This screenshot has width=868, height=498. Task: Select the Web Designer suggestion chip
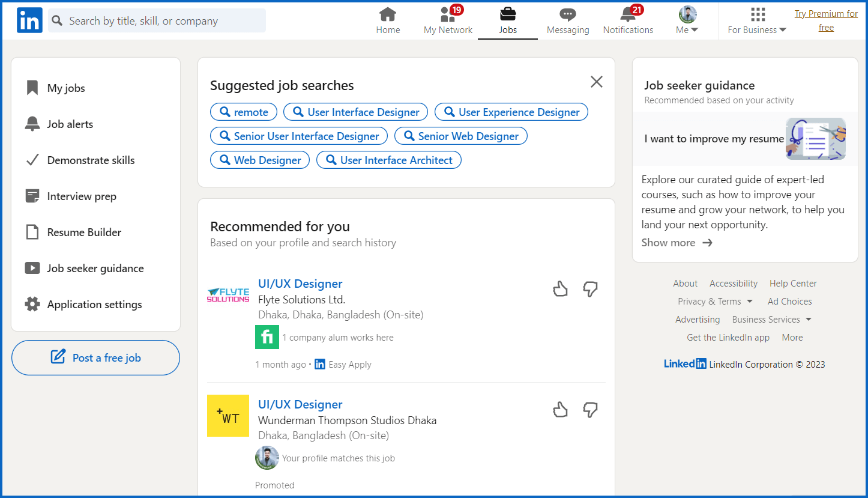click(x=260, y=160)
